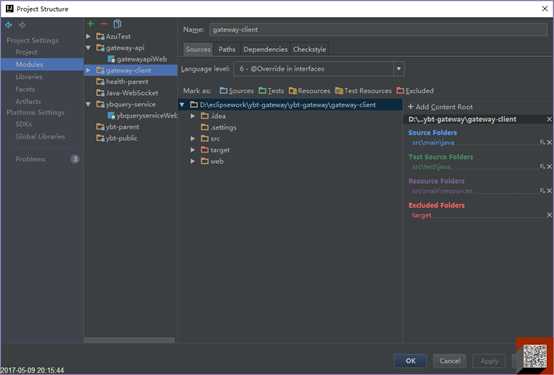This screenshot has width=554, height=375.
Task: Go back using the left navigation arrow
Action: coord(8,25)
